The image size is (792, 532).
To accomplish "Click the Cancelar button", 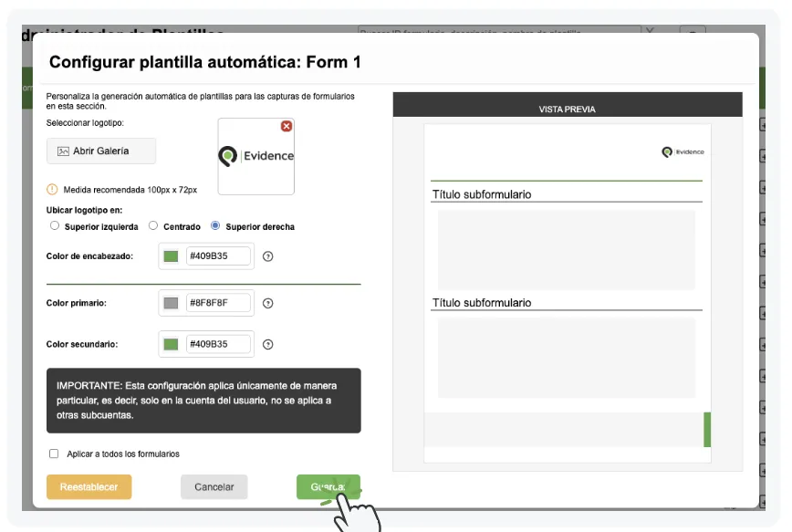I will [x=214, y=487].
